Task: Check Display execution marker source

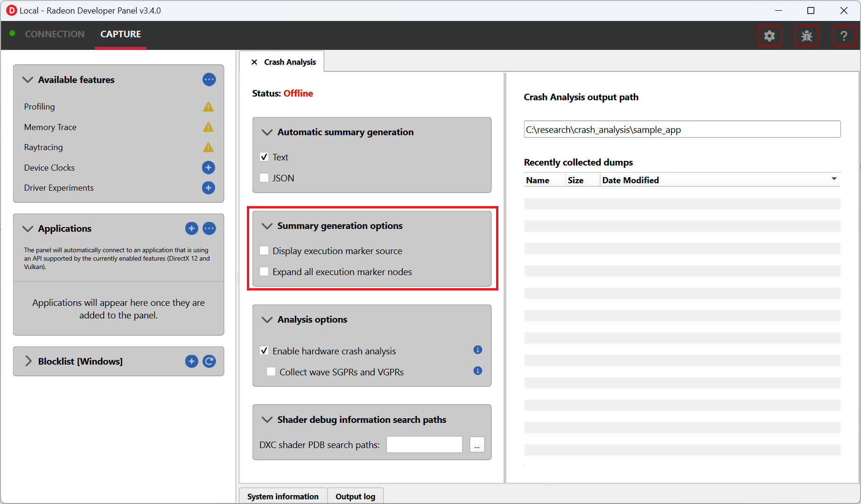Action: [x=264, y=251]
